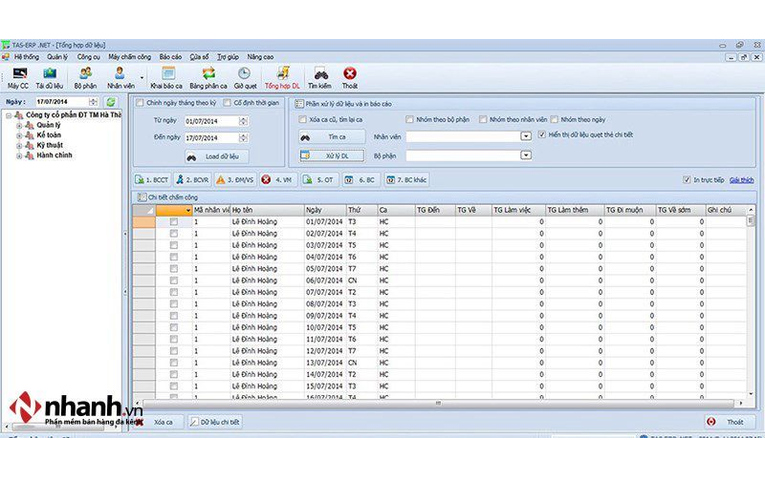Open the Máy chấm công menu
This screenshot has height=478, width=765.
(129, 57)
